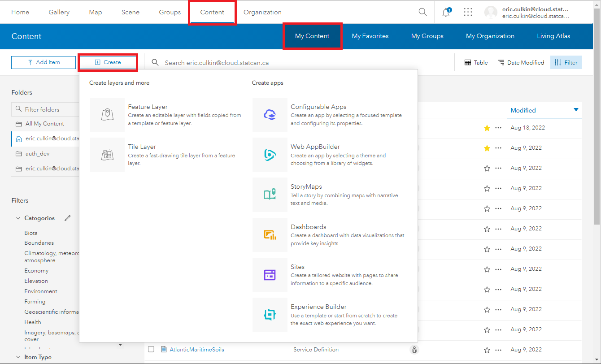This screenshot has height=364, width=601.
Task: Open the AtlanticMaritimeSoils item link
Action: (197, 350)
